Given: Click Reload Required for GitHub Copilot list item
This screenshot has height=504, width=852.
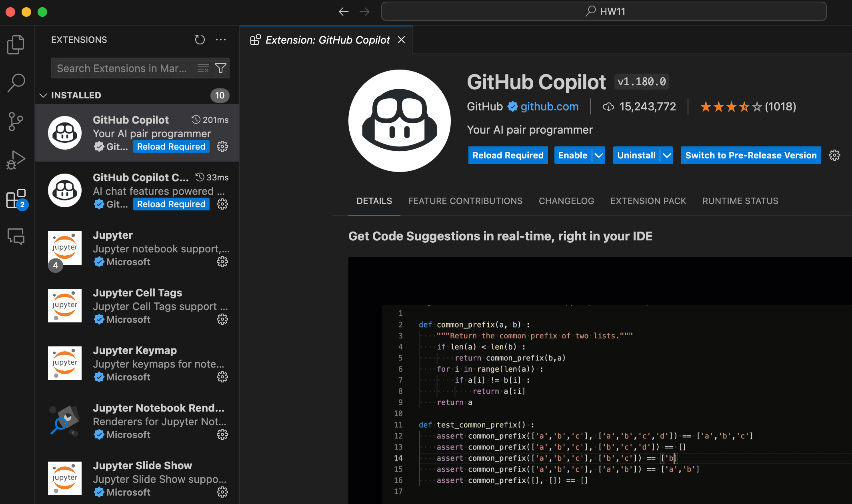Looking at the screenshot, I should pos(171,146).
